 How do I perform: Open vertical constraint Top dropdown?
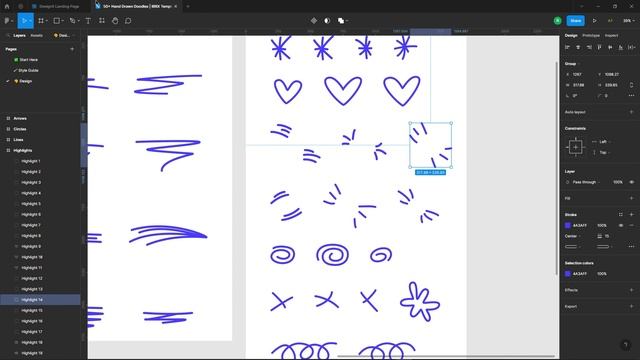pyautogui.click(x=602, y=153)
